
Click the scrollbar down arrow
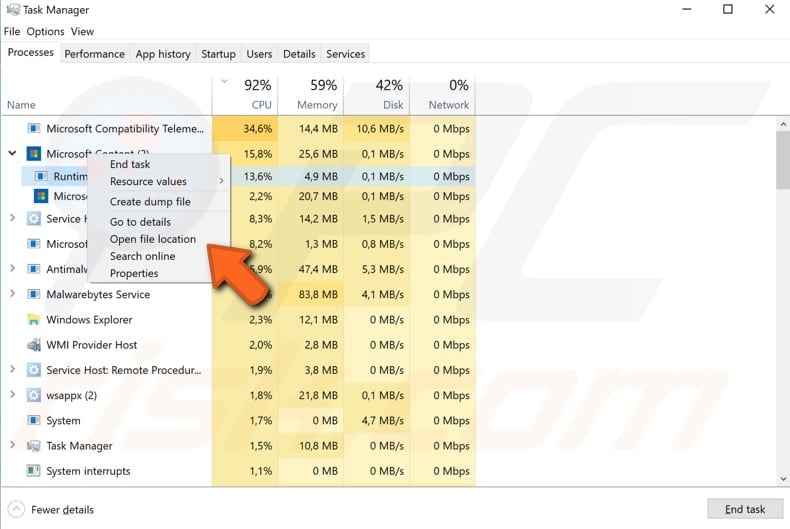(783, 479)
